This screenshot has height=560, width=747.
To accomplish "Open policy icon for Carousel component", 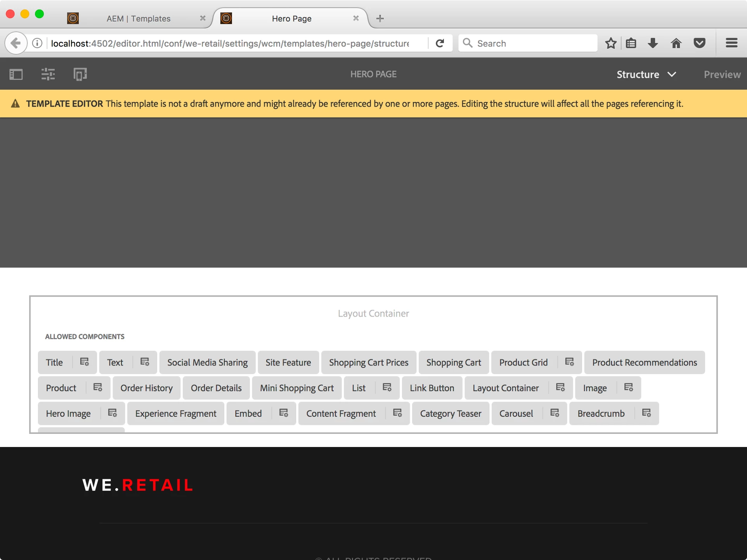I will pyautogui.click(x=555, y=413).
